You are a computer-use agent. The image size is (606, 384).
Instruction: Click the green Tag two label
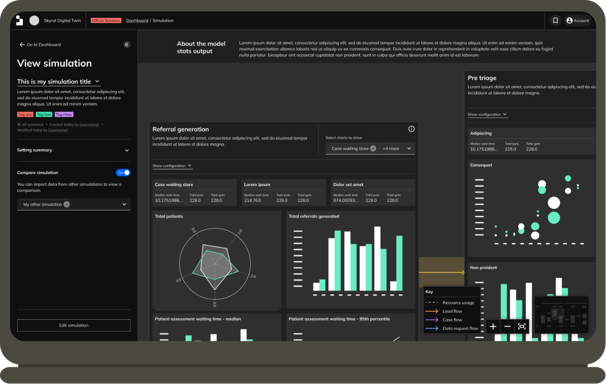point(44,114)
